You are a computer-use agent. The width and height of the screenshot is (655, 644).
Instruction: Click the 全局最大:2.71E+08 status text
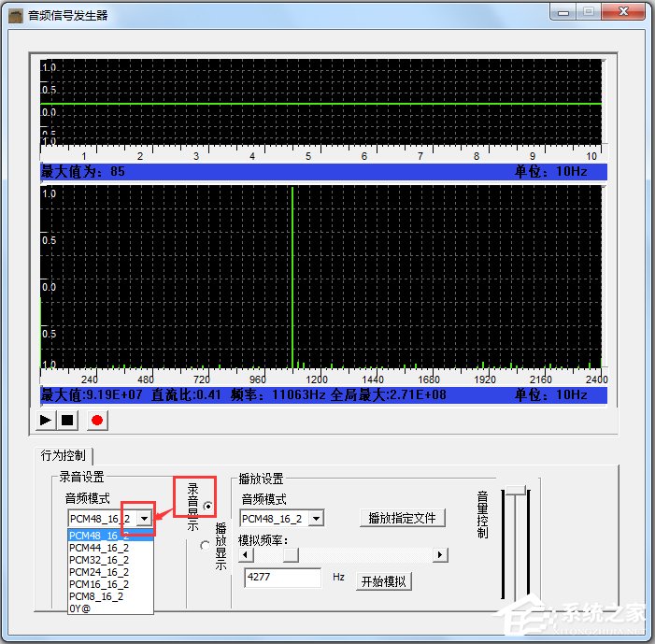click(389, 394)
